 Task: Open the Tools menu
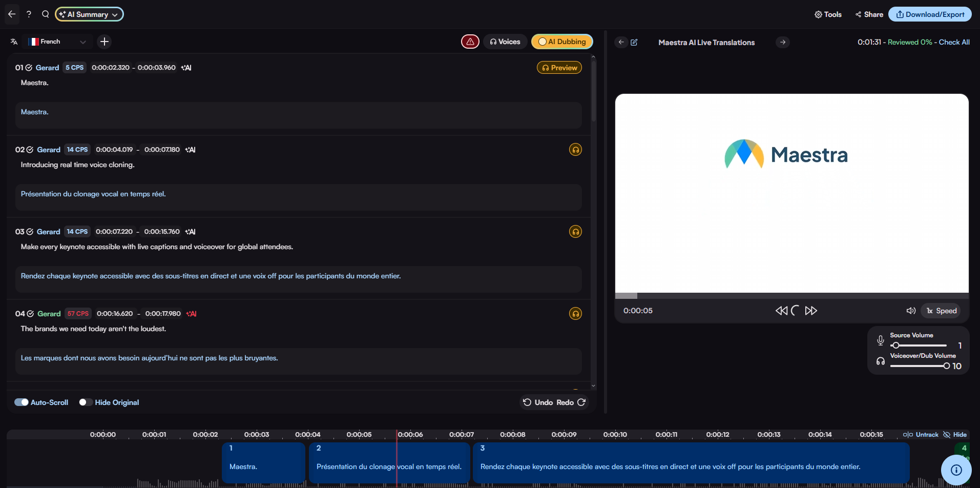828,14
